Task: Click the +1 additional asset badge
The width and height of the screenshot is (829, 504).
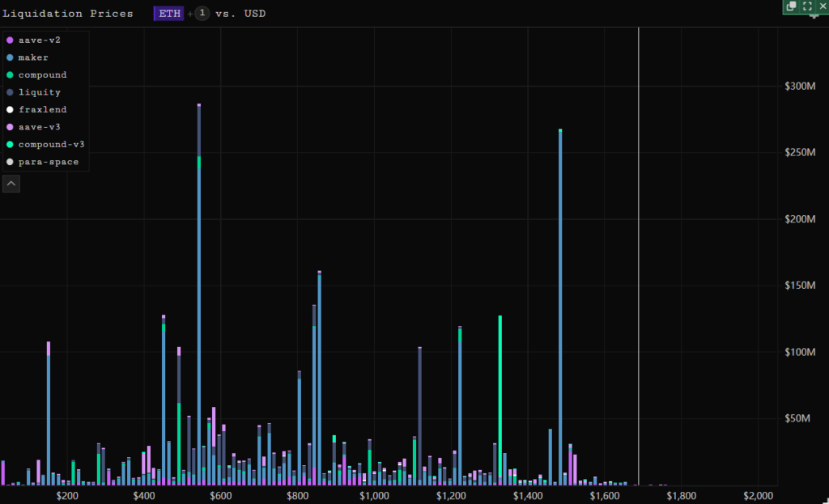Action: (x=201, y=14)
